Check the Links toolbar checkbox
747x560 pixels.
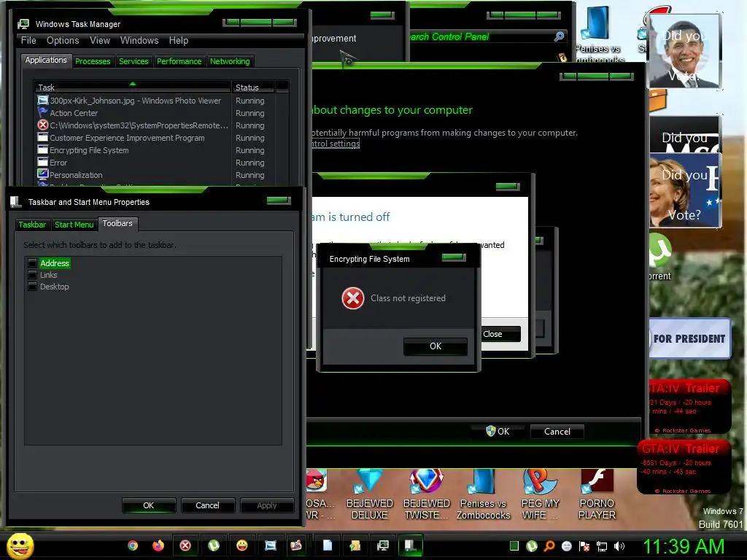pyautogui.click(x=32, y=275)
